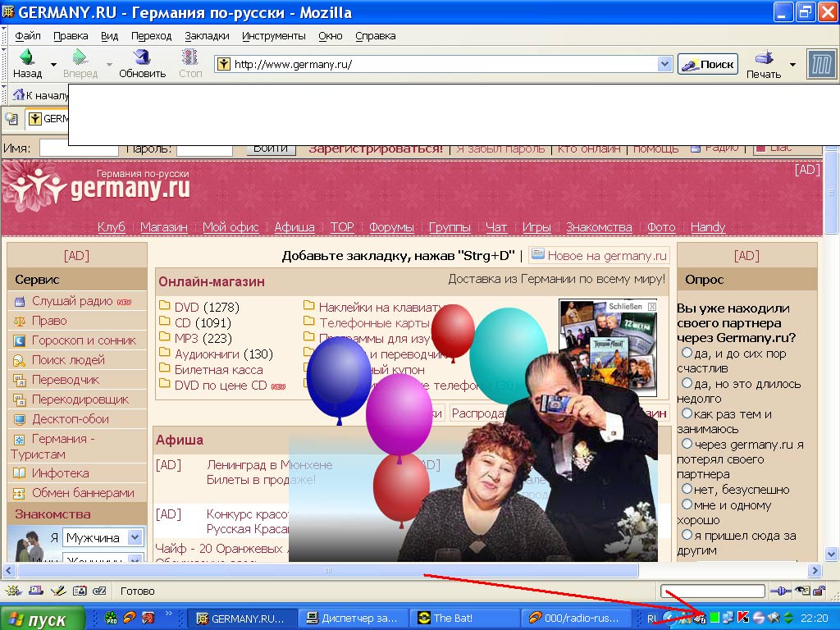Click the moon icon beside Гороскоп и сонник
The image size is (840, 630).
click(20, 340)
